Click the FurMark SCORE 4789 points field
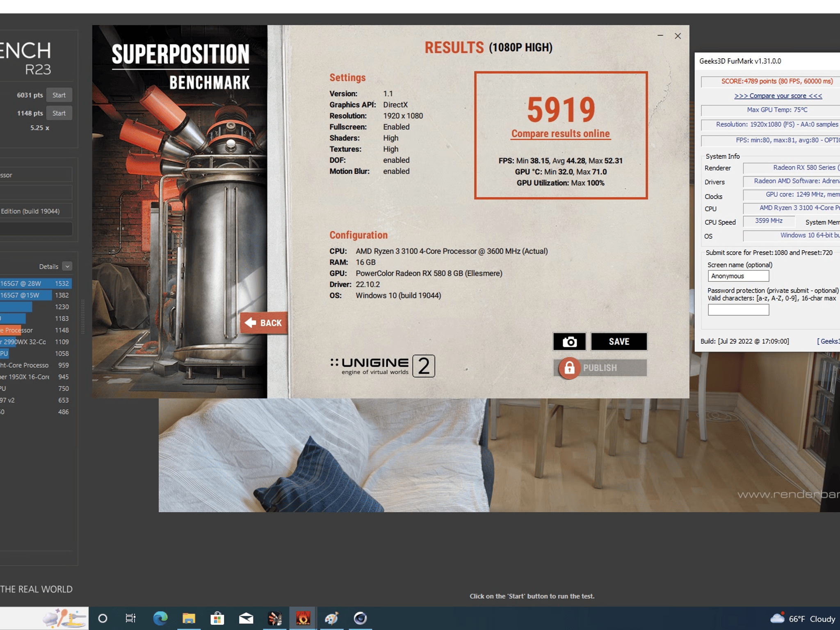Image resolution: width=840 pixels, height=630 pixels. [x=771, y=81]
